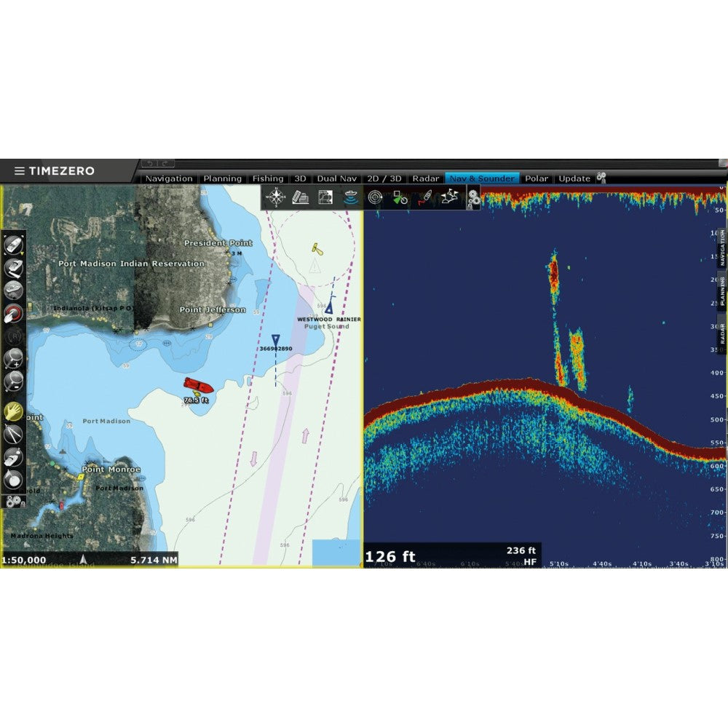Open the compass orientation tool in the toolbar
Screen dimensions: 728x728
[276, 197]
